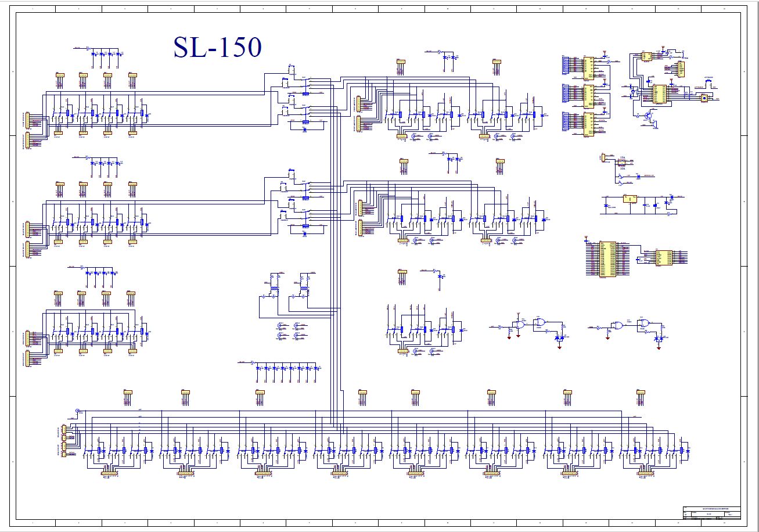
Task: Select the bottom shift register IC
Action: pos(588,124)
